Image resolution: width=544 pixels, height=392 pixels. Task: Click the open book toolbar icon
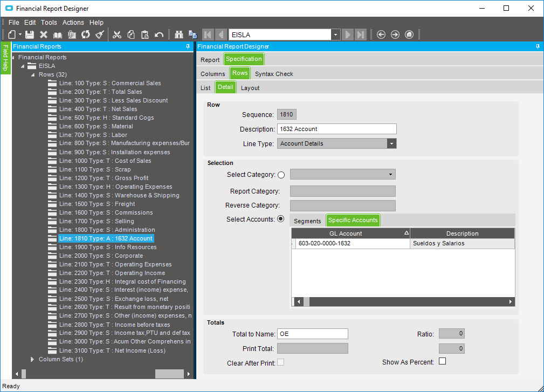(x=58, y=35)
